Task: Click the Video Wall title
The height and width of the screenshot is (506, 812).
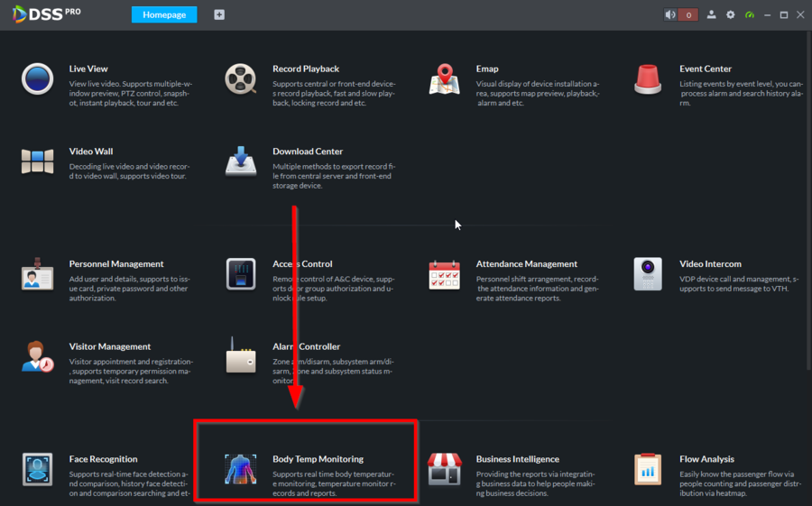Action: pyautogui.click(x=91, y=152)
